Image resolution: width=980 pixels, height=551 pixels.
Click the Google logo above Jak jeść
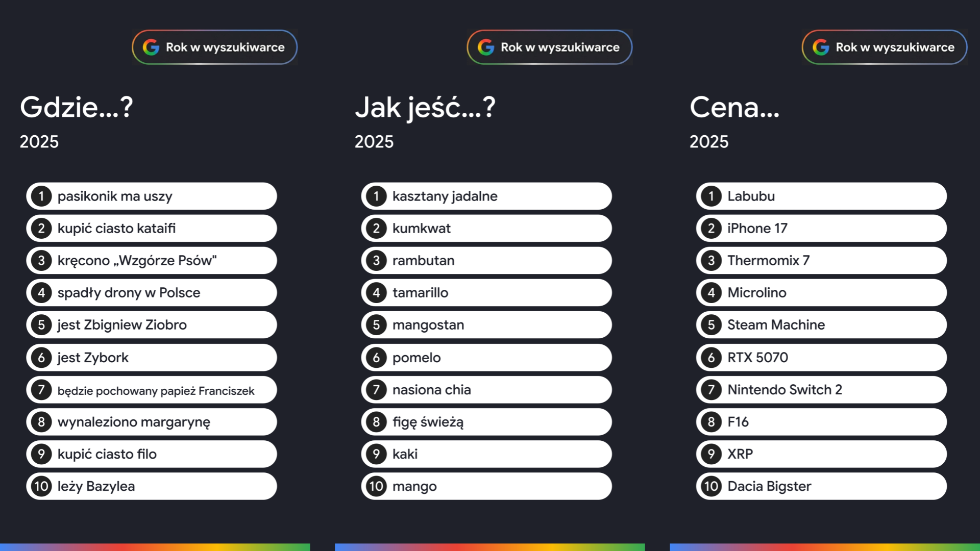click(486, 47)
